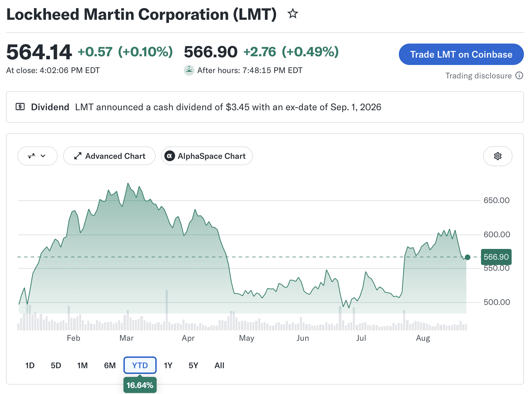532x394 pixels.
Task: Click the 650.00 axis label
Action: coord(496,200)
